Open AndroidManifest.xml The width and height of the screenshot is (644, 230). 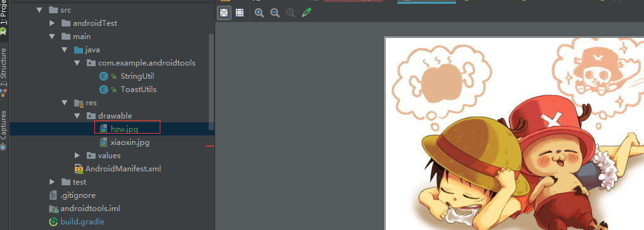click(123, 168)
